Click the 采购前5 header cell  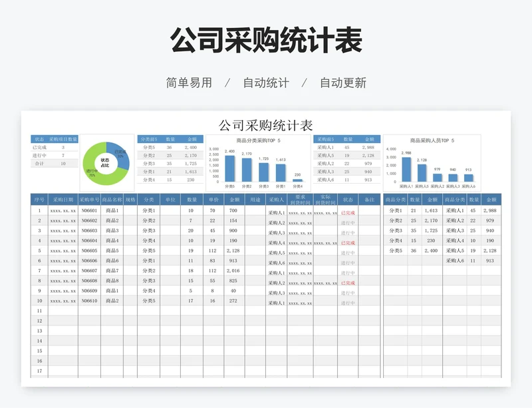tap(326, 139)
